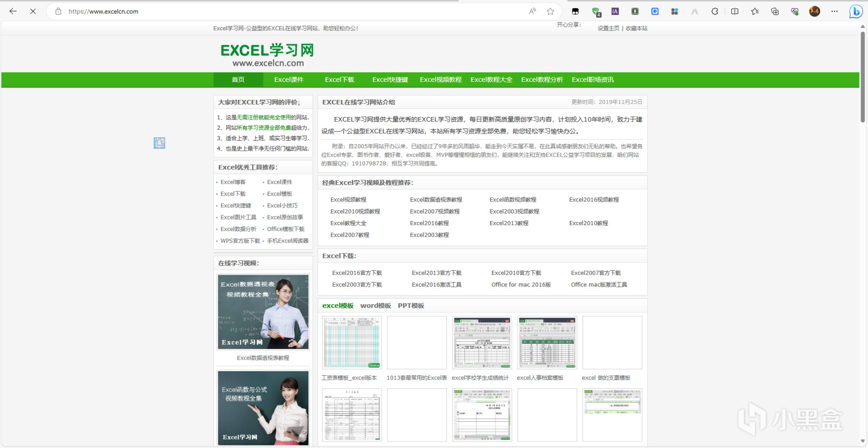
Task: Open Excel模板 in the sidebar tools list
Action: (279, 194)
